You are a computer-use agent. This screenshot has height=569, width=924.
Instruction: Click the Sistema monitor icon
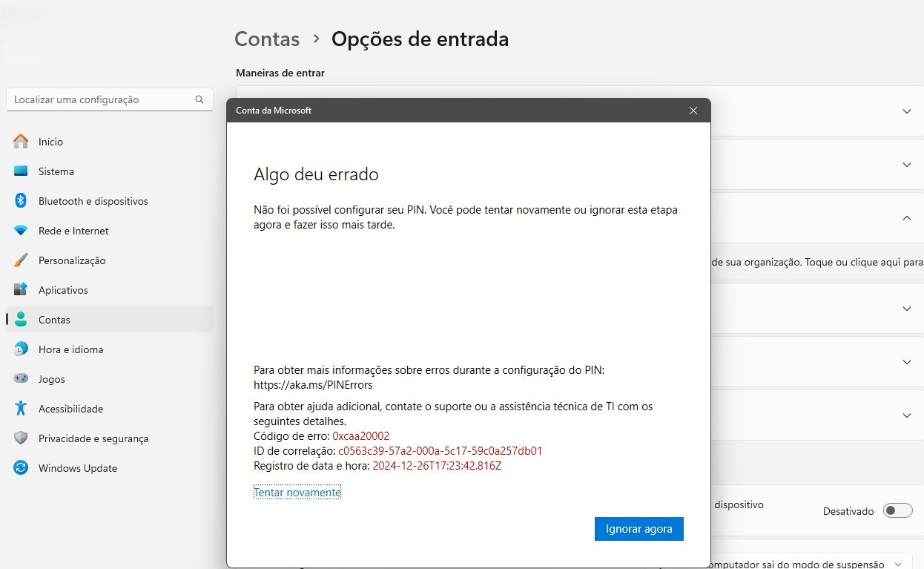click(21, 171)
